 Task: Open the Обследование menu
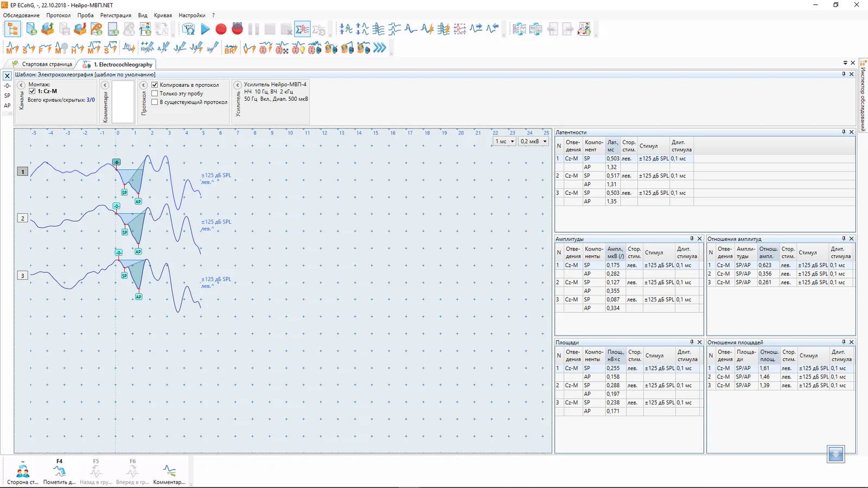21,15
